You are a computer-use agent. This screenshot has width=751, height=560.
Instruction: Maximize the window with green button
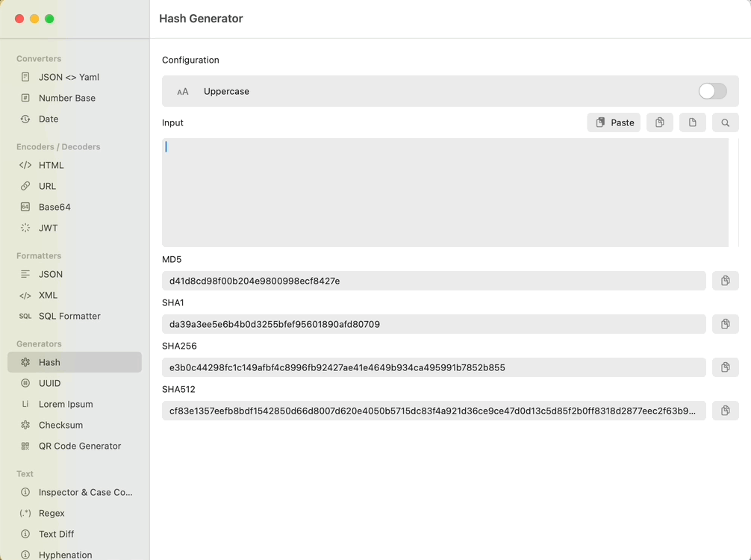point(49,19)
